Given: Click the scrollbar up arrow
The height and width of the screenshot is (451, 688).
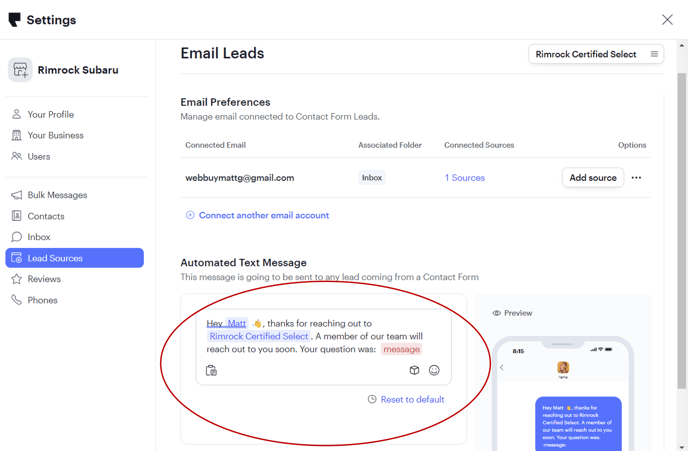Looking at the screenshot, I should click(x=681, y=45).
